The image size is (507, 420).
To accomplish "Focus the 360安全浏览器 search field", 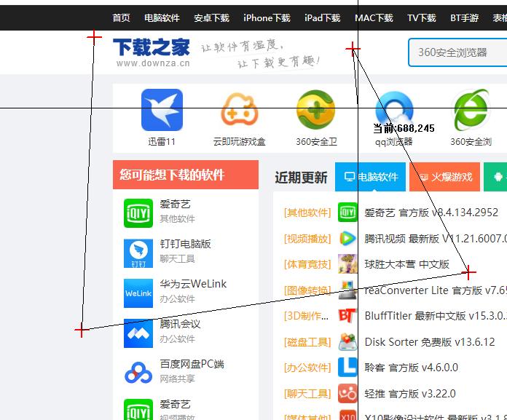I will [457, 52].
